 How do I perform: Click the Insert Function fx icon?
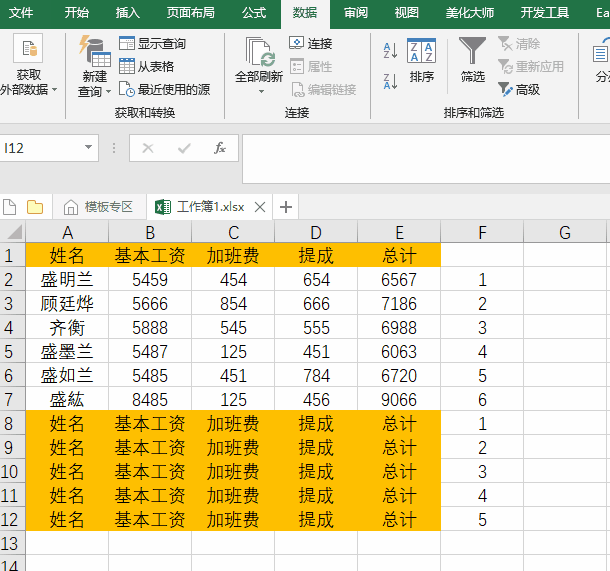pos(220,148)
